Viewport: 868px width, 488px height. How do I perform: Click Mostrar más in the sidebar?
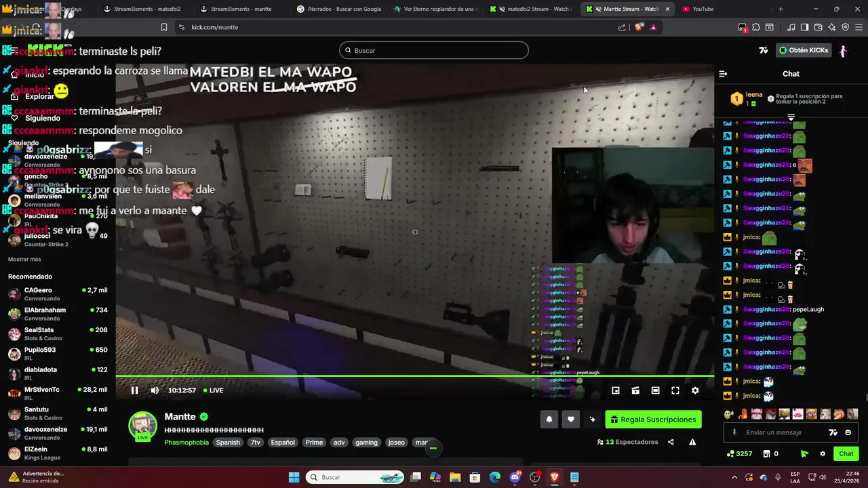24,259
